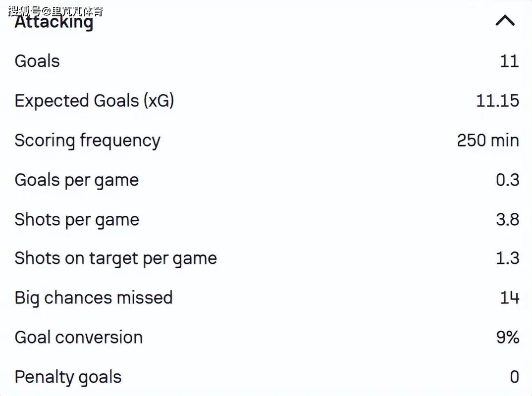Screen dimensions: 532x396
Task: Click the 9% goal conversion value
Action: [x=508, y=338]
